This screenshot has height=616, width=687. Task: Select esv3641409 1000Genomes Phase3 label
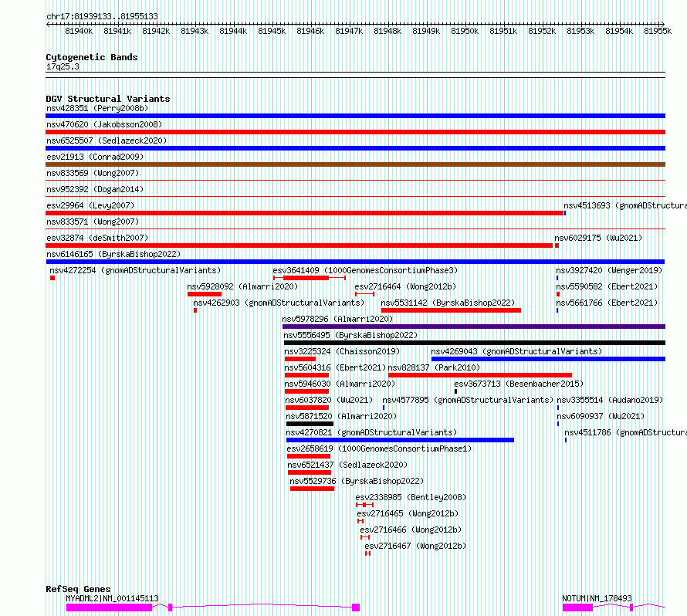(365, 270)
